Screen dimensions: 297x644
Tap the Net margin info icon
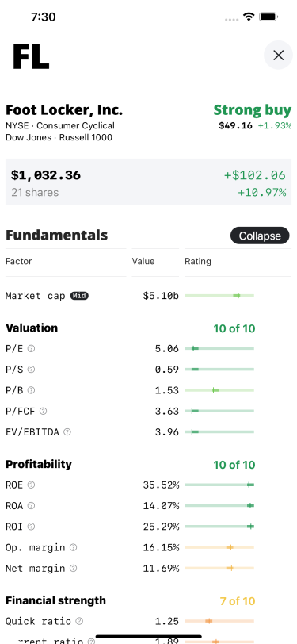[73, 568]
